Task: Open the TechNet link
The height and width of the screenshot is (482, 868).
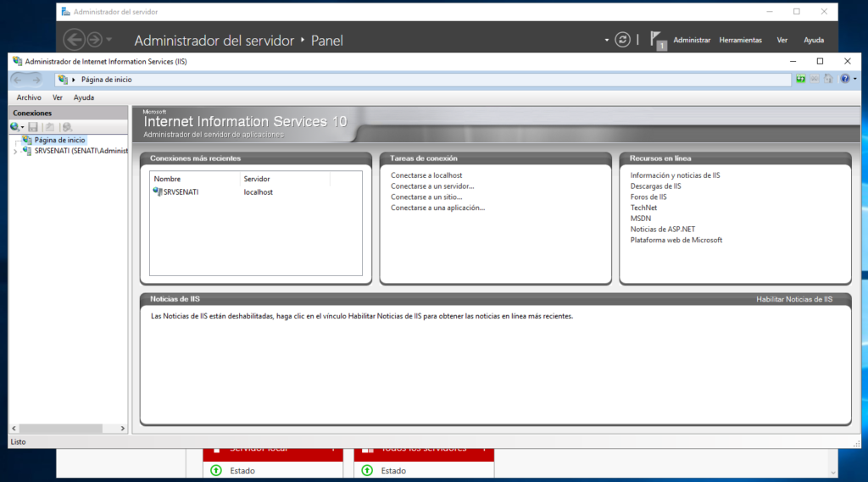Action: pos(643,208)
